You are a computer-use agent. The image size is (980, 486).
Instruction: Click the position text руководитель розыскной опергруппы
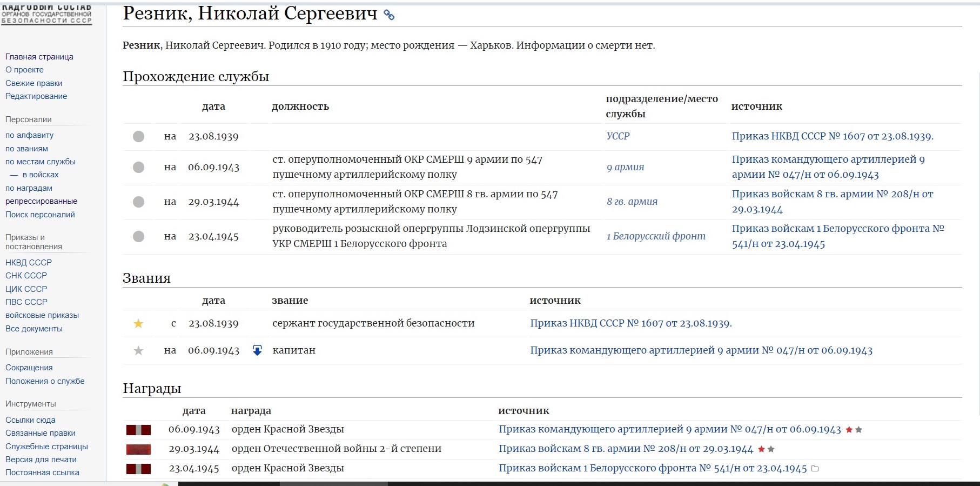pos(368,229)
